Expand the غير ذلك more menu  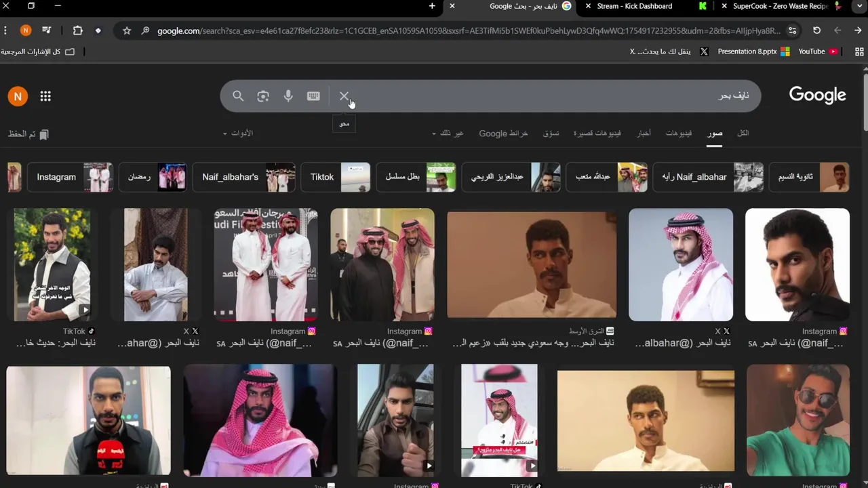tap(448, 134)
